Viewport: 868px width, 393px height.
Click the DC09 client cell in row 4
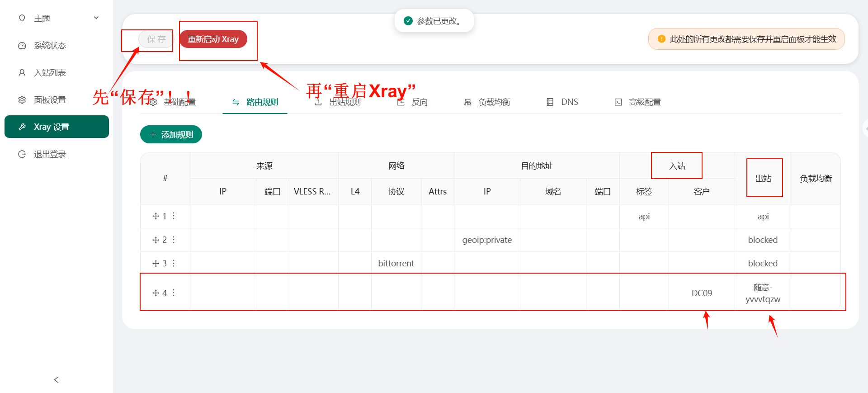[702, 293]
